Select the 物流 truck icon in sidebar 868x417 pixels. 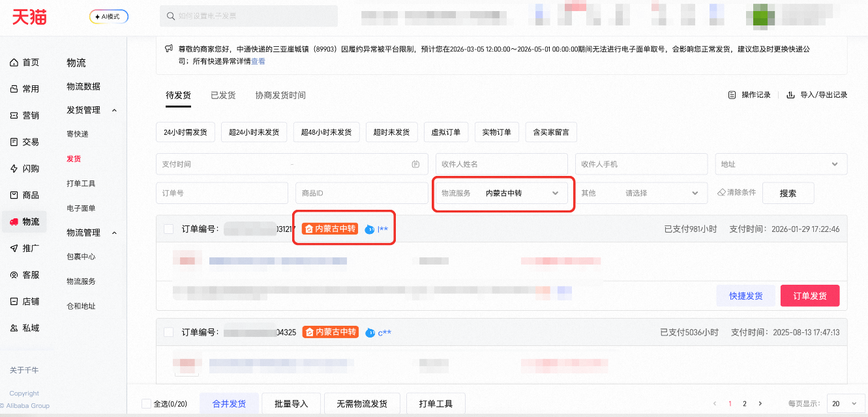tap(14, 222)
